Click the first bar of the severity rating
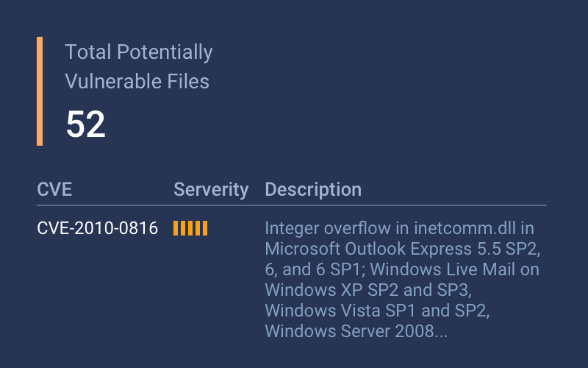 [x=176, y=228]
